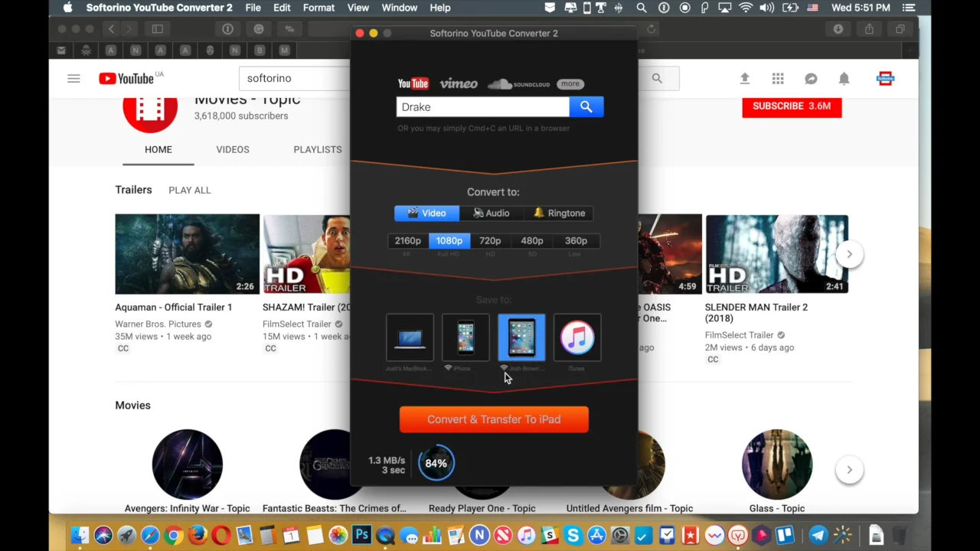This screenshot has height=551, width=980.
Task: Switch to PLAYLISTS channel tab
Action: pos(318,149)
